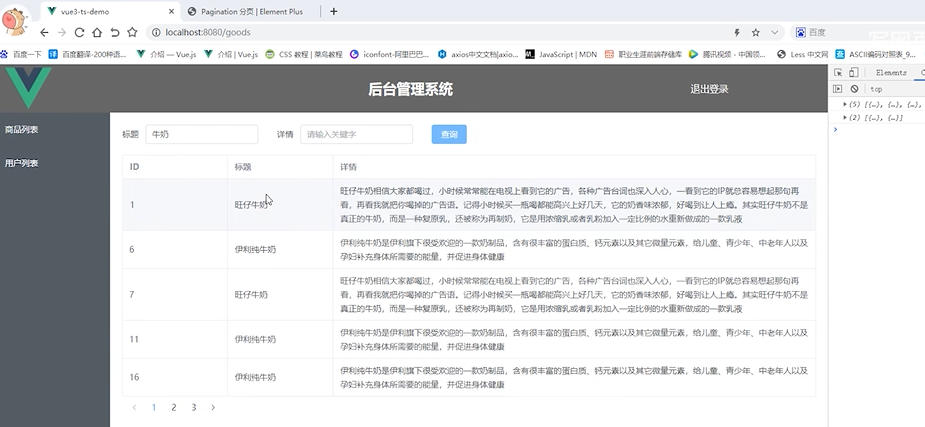Switch to the vue3-ts-demo tab
This screenshot has height=427, width=925.
pos(110,11)
